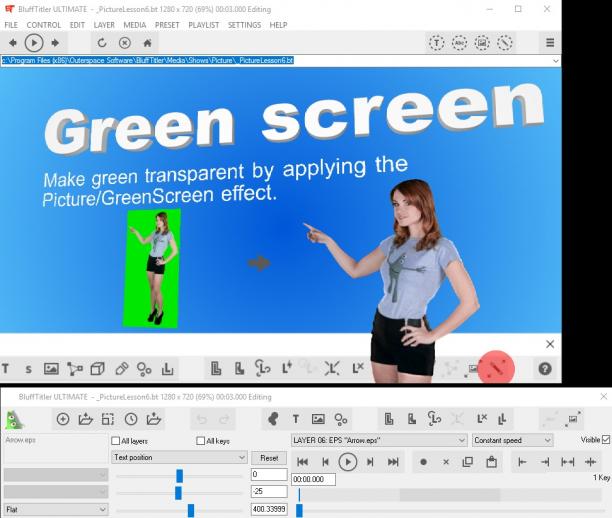Open the PLAYLIST menu
The height and width of the screenshot is (518, 612).
tap(204, 25)
